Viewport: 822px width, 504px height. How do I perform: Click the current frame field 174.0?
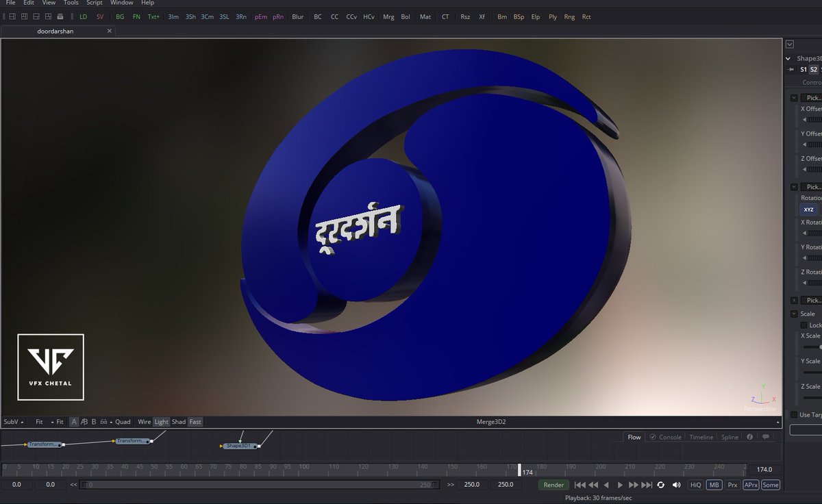tap(764, 469)
